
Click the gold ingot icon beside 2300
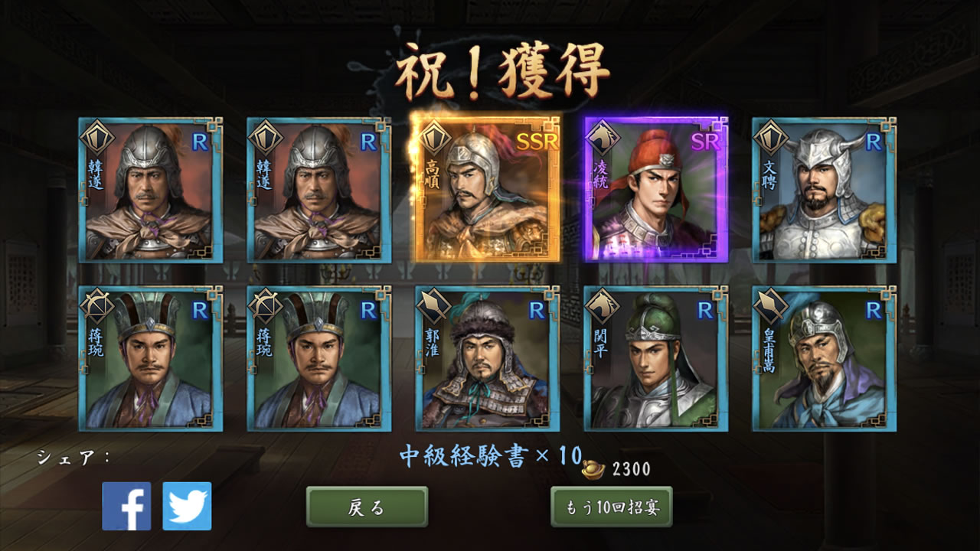[594, 467]
